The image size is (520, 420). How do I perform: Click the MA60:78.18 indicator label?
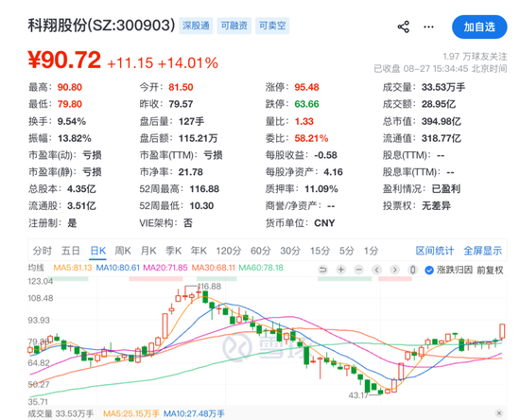(261, 268)
